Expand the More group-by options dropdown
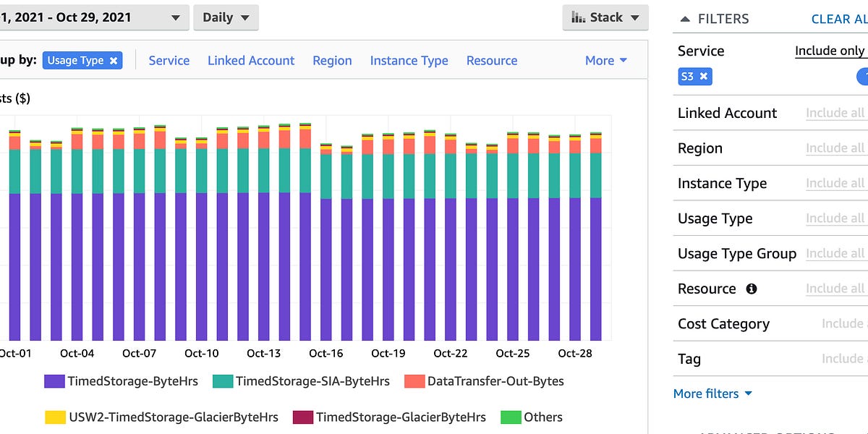 [x=605, y=61]
